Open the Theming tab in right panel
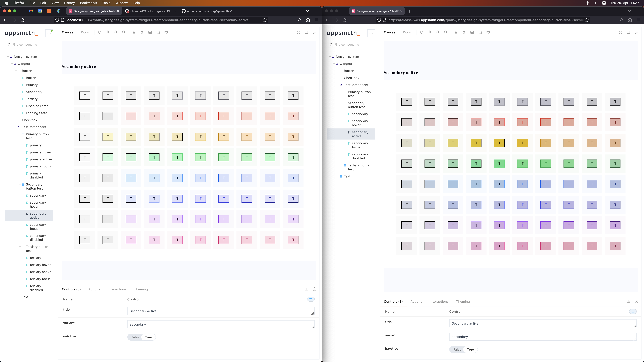The width and height of the screenshot is (644, 362). 463,302
